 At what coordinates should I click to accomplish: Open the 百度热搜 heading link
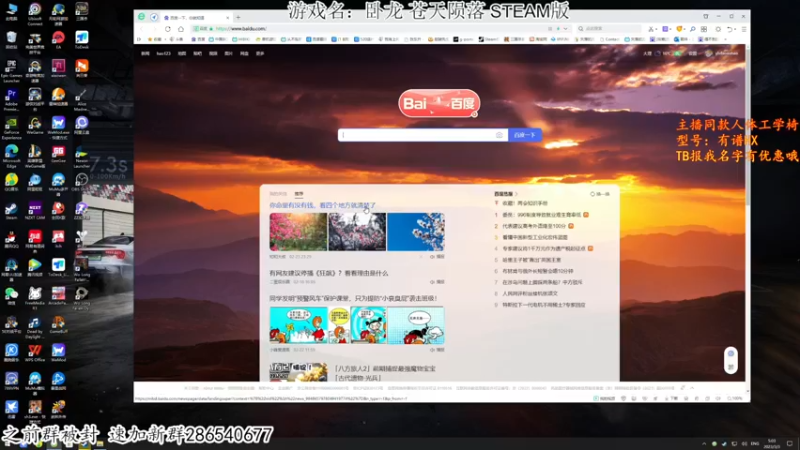(505, 194)
